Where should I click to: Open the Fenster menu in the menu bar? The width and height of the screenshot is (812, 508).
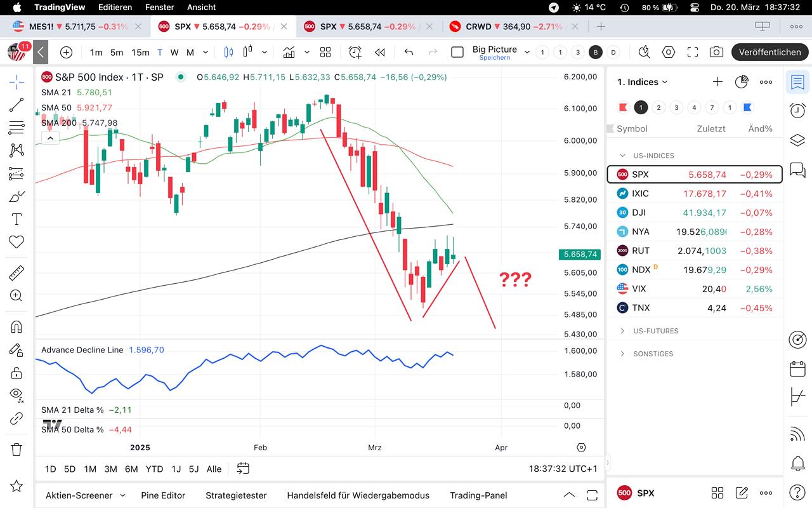pyautogui.click(x=159, y=8)
